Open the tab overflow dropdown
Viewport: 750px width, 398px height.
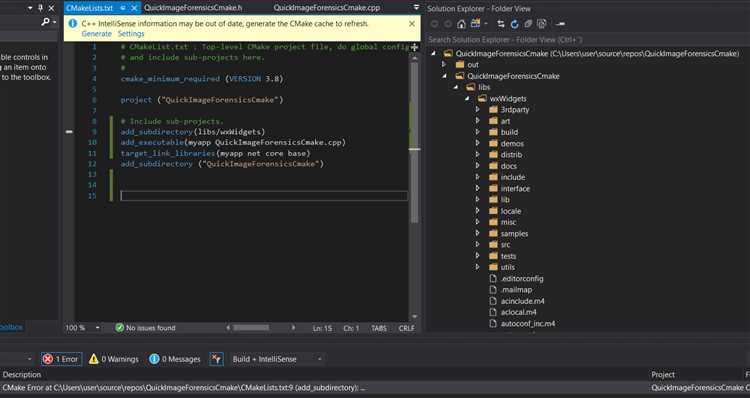pos(416,8)
